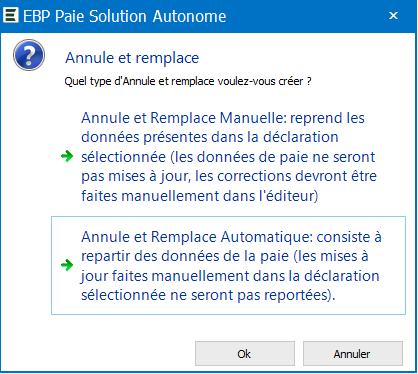Screen dimensions: 418x374
Task: Close the dialog with the X icon
Action: 394,15
